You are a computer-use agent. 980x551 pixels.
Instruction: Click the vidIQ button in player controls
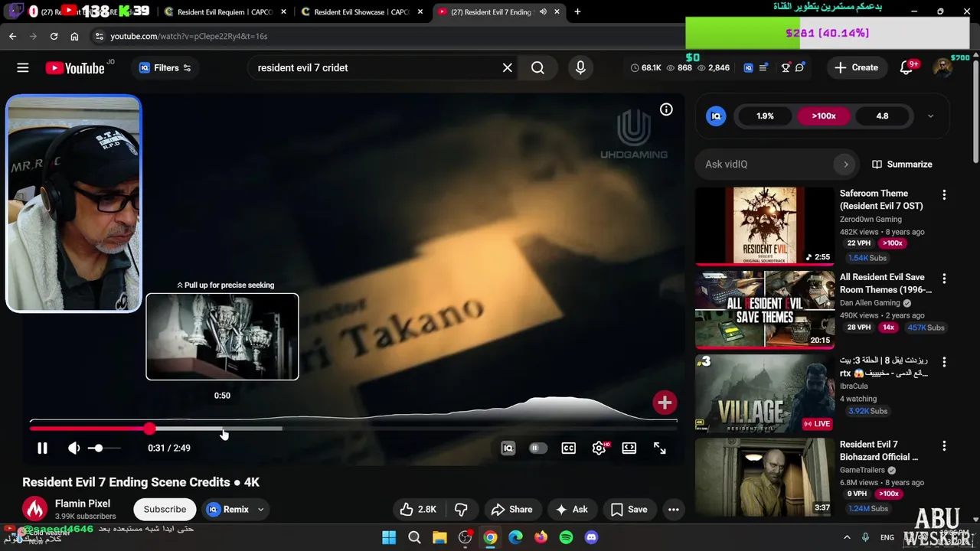508,448
